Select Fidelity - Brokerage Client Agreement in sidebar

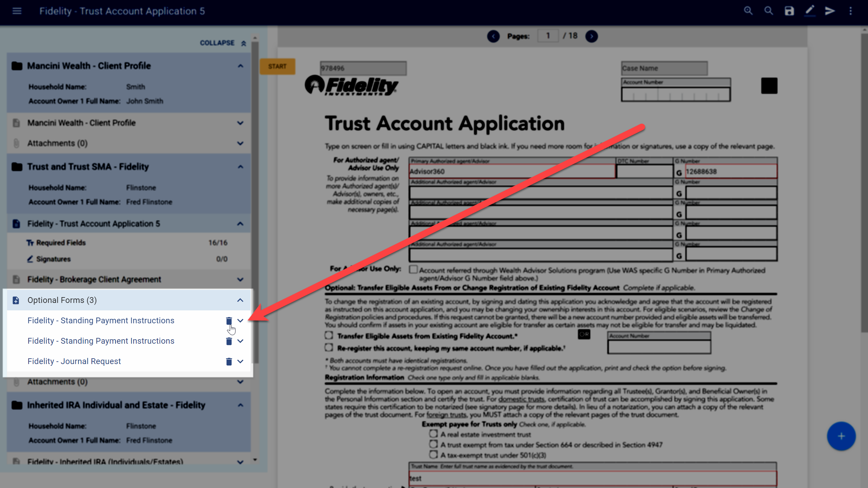tap(129, 279)
